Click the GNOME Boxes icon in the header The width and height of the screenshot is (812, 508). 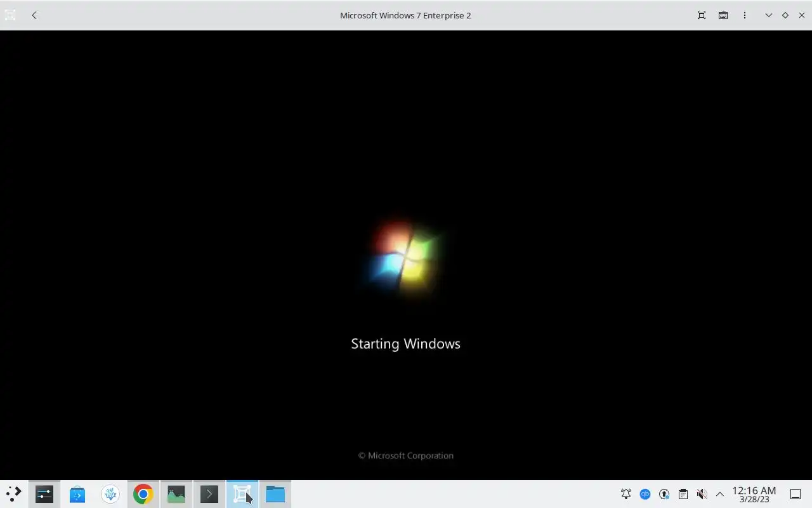click(x=10, y=15)
